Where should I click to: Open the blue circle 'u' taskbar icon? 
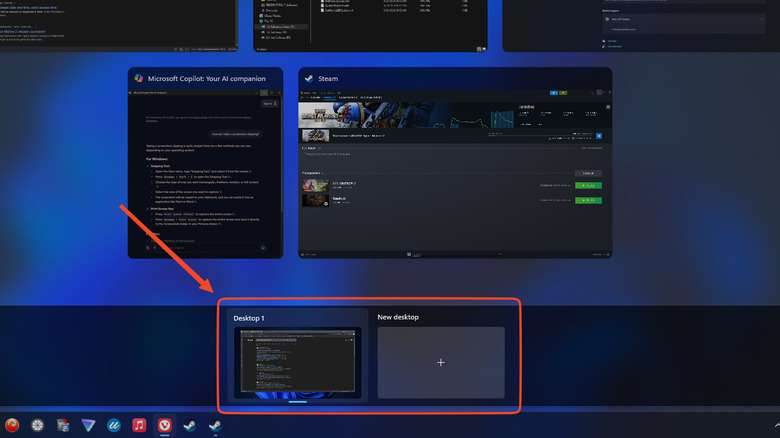click(x=114, y=426)
